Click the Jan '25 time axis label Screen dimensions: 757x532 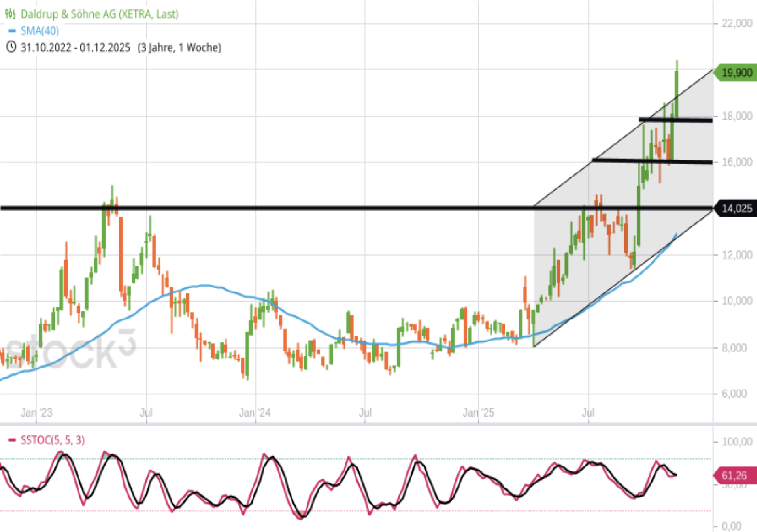[x=478, y=412]
